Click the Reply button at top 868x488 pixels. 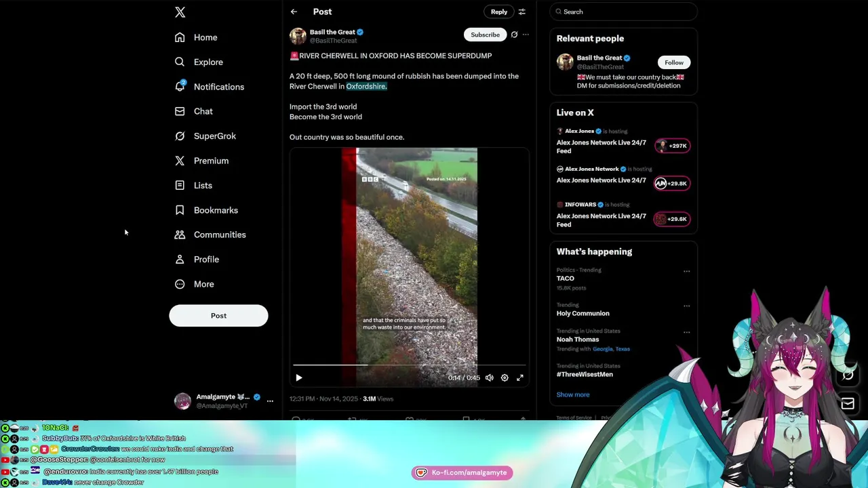click(498, 12)
